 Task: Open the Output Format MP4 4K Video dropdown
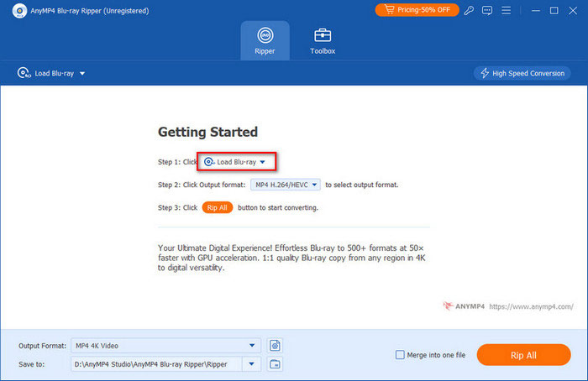pyautogui.click(x=165, y=346)
